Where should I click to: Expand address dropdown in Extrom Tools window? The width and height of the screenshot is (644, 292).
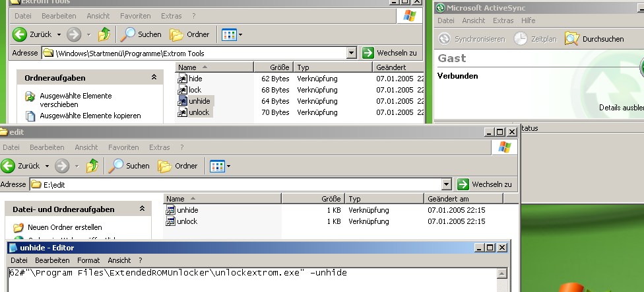pos(351,53)
